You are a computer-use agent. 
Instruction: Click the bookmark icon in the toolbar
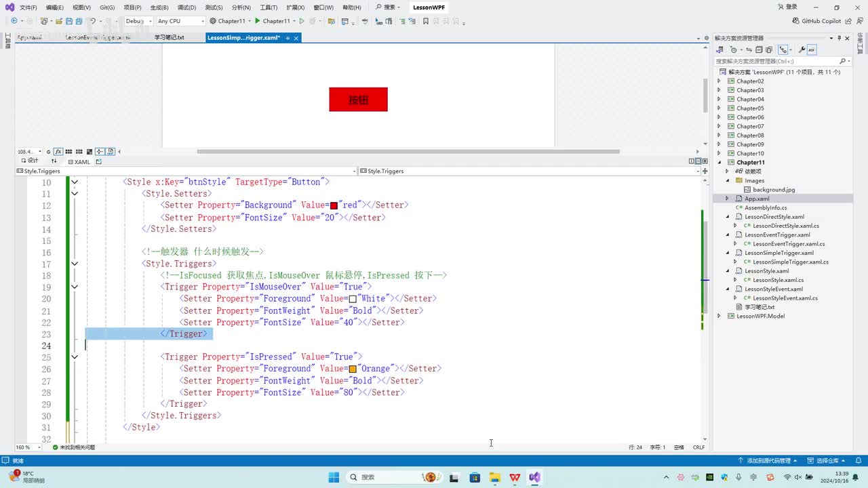tap(426, 21)
